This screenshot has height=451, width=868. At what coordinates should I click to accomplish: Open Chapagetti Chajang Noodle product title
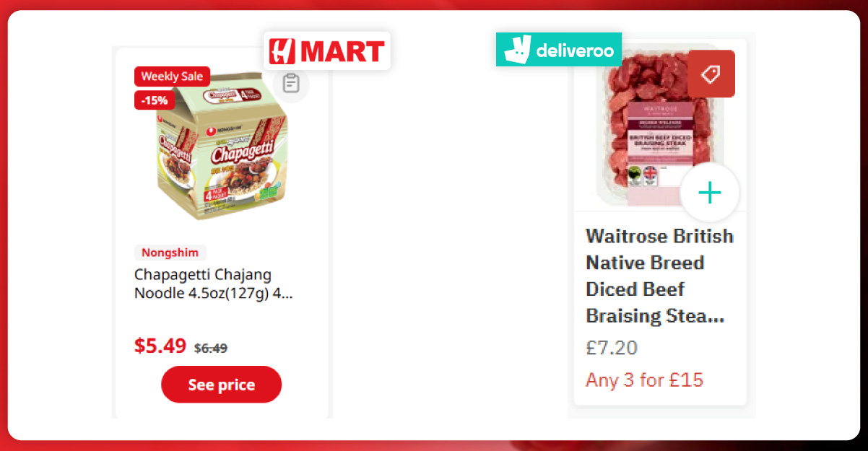click(214, 284)
